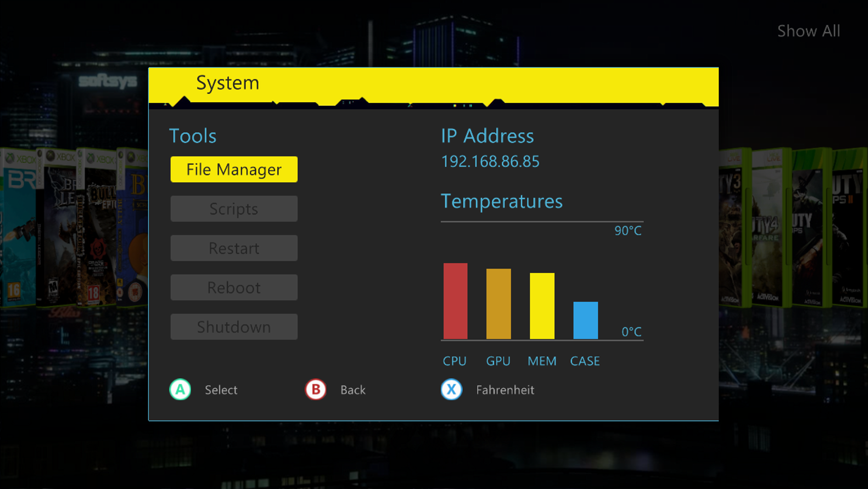Click the Restart button

coord(234,248)
